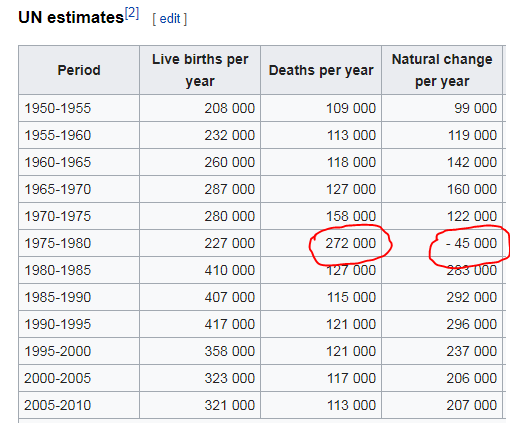510x423 pixels.
Task: Click the 158 000 deaths value
Action: pyautogui.click(x=351, y=216)
